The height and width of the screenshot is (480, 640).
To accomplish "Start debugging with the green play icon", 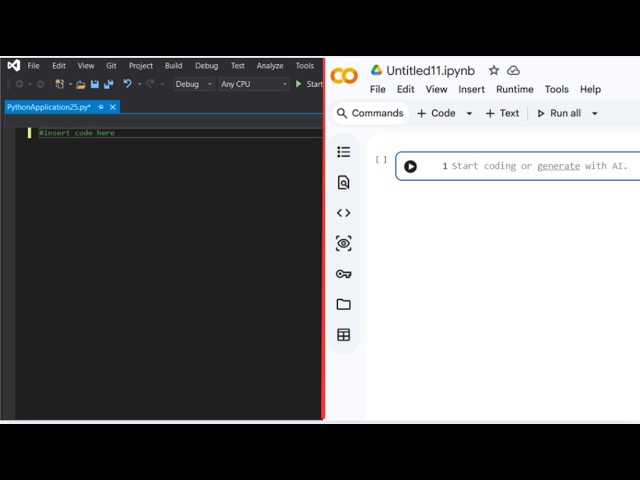I will (298, 84).
